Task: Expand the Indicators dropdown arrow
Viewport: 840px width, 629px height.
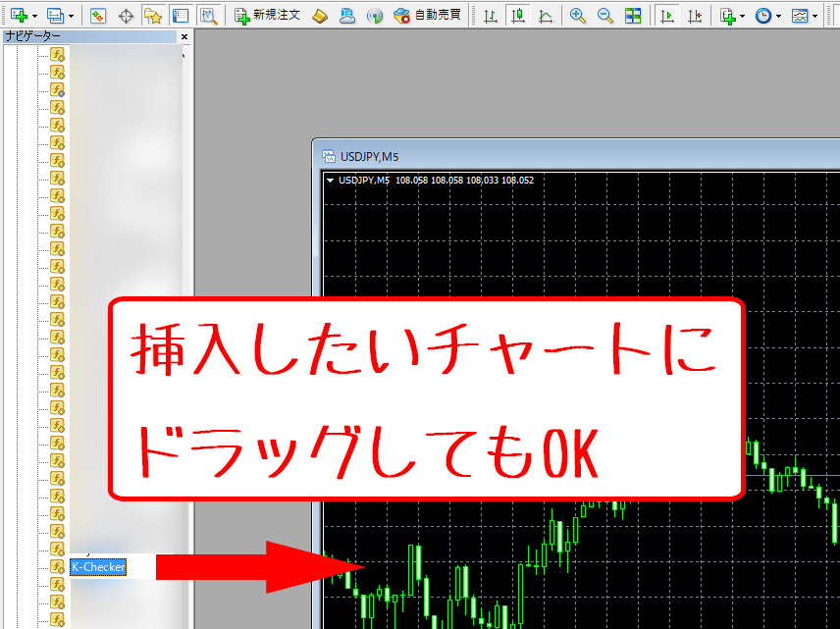Action: click(x=742, y=16)
